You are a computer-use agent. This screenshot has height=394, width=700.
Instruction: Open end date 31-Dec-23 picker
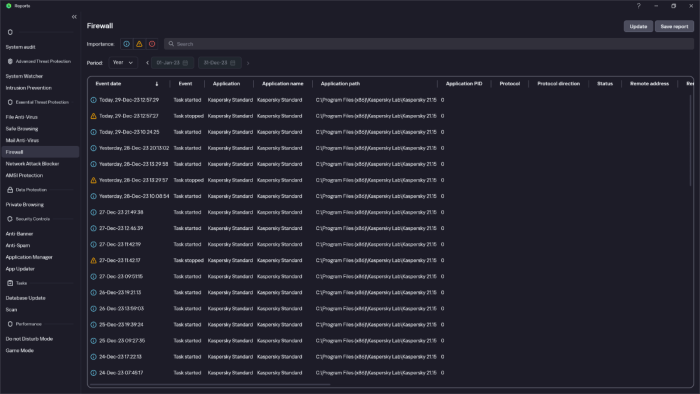[x=220, y=63]
